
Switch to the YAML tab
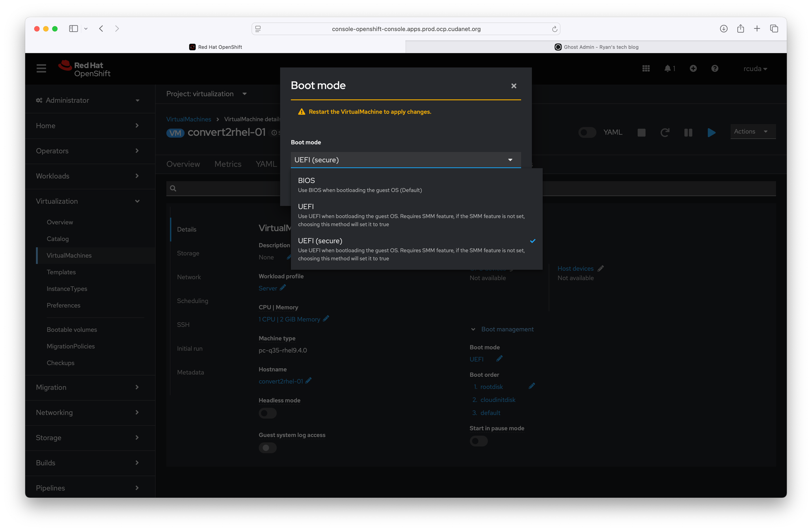(266, 164)
